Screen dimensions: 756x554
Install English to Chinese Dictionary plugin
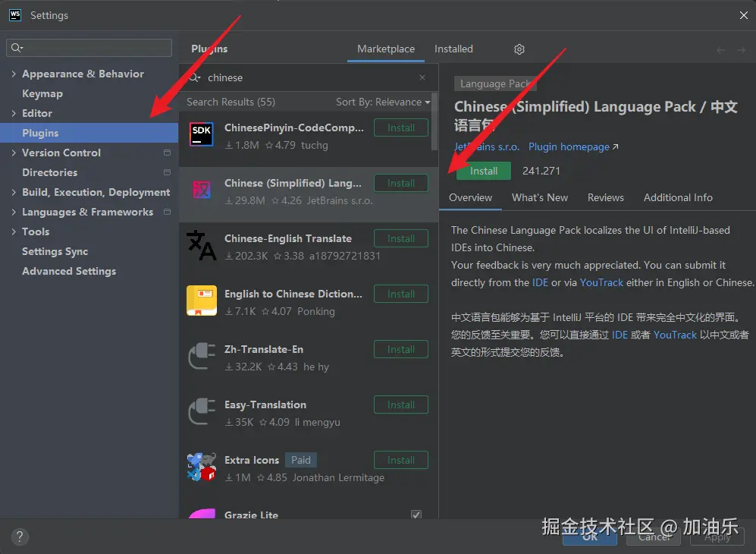(401, 294)
